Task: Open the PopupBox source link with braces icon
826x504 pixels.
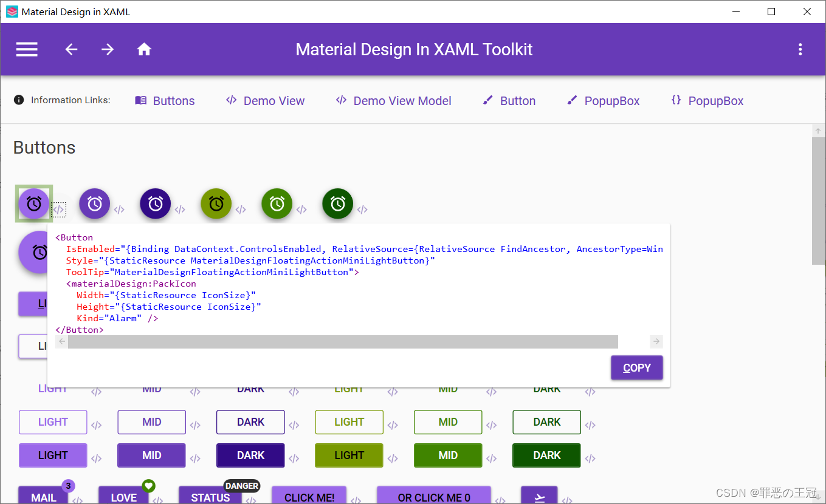Action: point(707,101)
